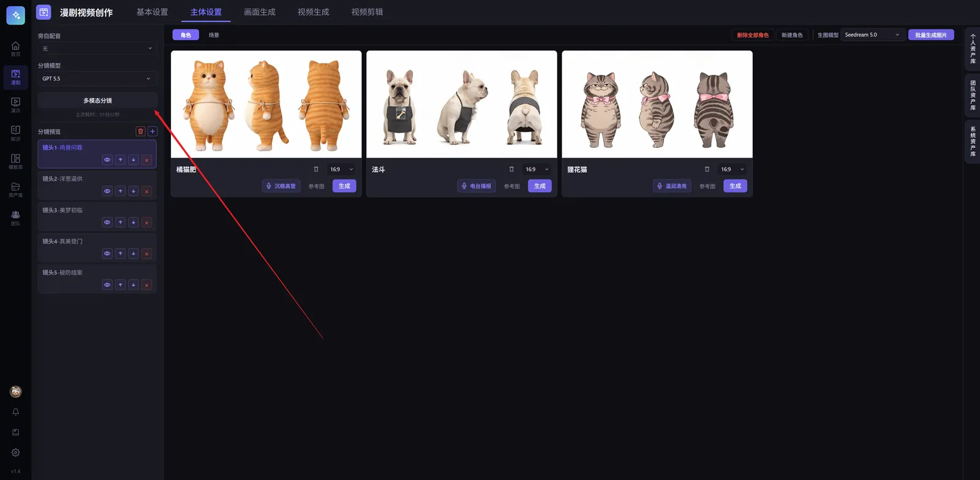980x480 pixels.
Task: Select the 场景 sub-tab
Action: click(x=214, y=35)
